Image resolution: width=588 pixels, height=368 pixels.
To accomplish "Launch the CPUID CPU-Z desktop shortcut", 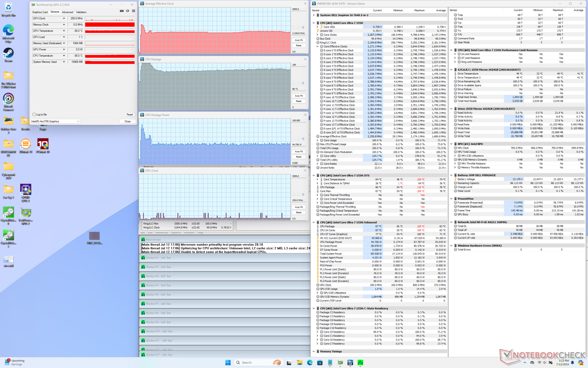I will pos(26,193).
